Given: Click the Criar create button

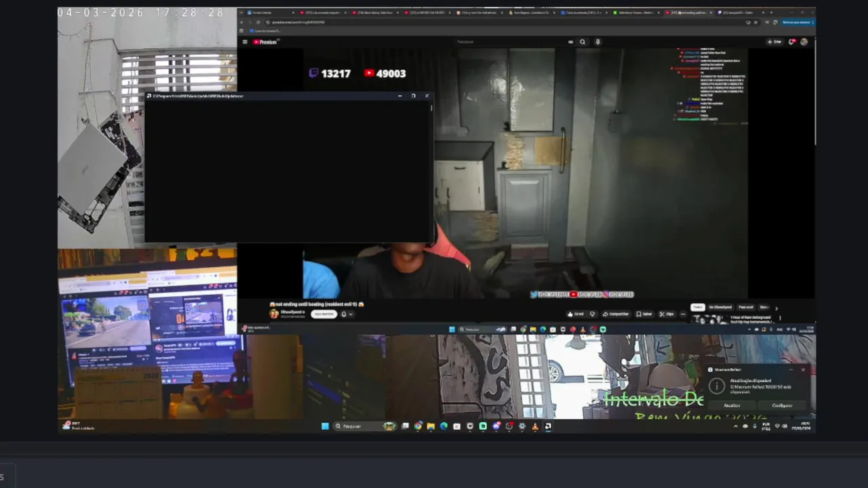Looking at the screenshot, I should [774, 41].
